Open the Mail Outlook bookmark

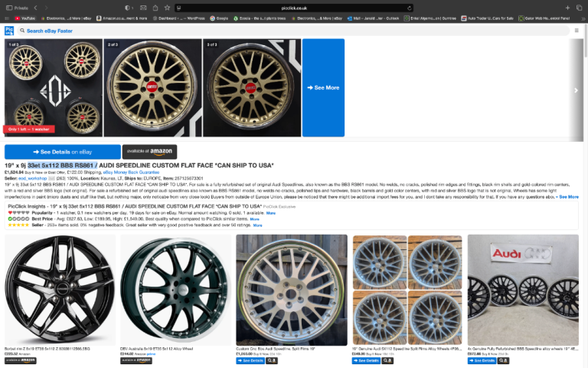[x=373, y=18]
